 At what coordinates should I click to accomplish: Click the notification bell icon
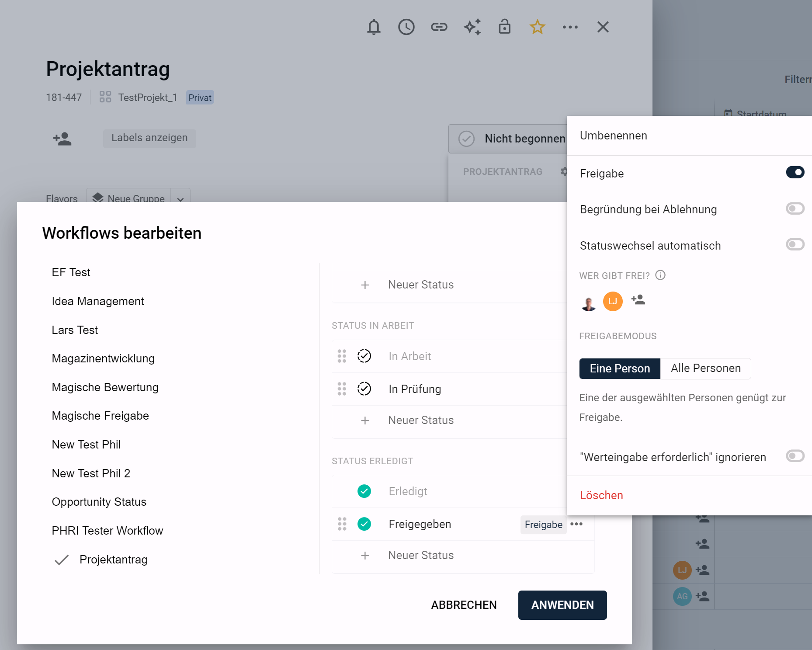click(374, 27)
